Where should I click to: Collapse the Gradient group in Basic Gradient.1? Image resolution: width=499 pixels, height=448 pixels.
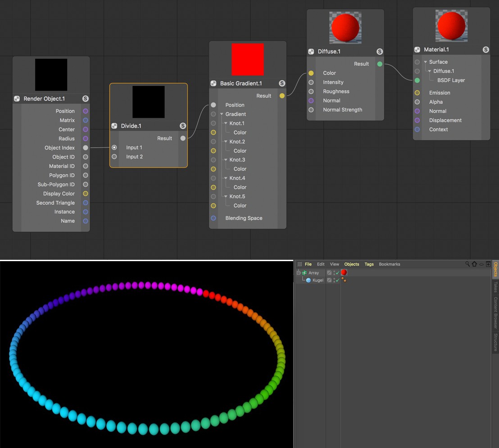222,114
